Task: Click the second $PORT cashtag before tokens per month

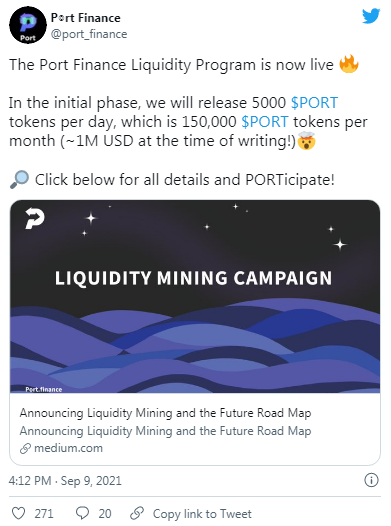Action: pos(265,122)
